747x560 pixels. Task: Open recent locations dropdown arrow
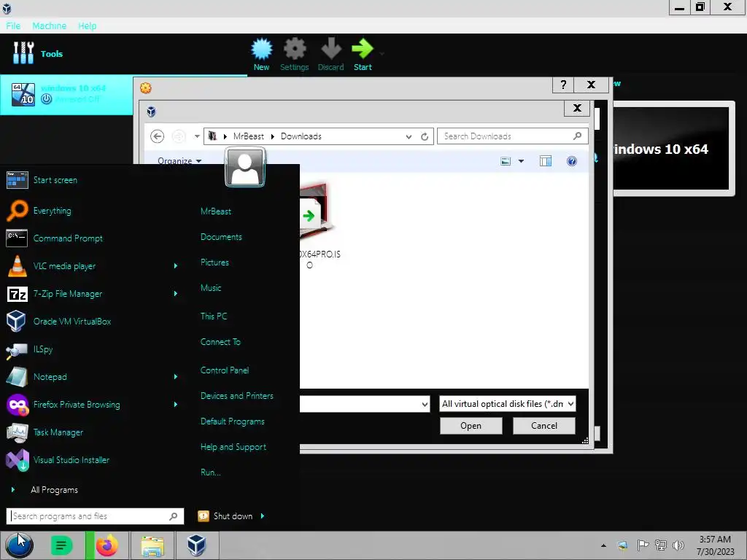(x=197, y=136)
